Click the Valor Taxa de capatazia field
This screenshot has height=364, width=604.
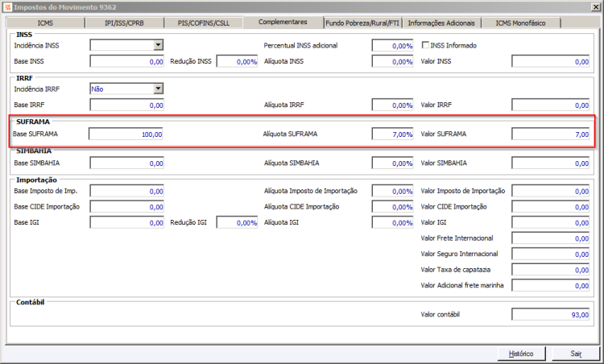[x=551, y=270]
